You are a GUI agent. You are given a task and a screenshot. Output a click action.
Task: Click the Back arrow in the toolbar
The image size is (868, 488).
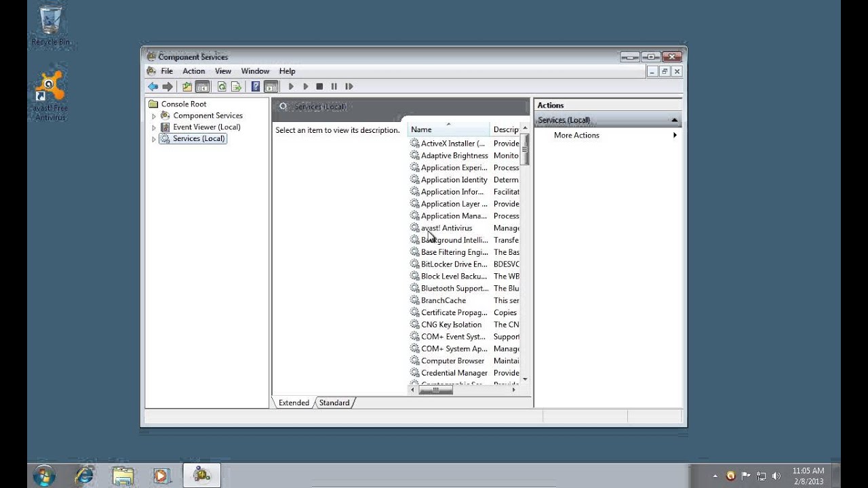[153, 87]
